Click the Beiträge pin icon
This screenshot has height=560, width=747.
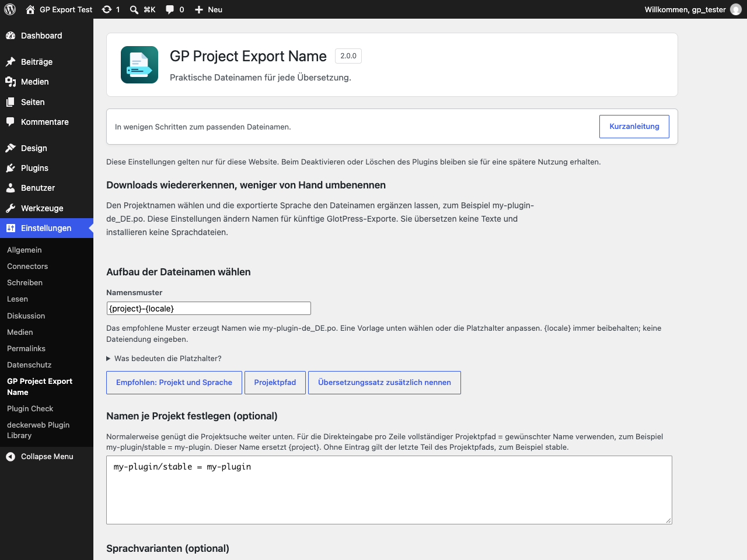[11, 62]
